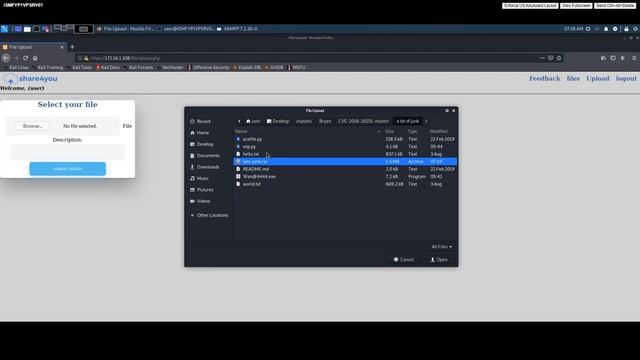Screen dimensions: 640x360
Task: Sort files by the Name column header
Action: [308, 131]
